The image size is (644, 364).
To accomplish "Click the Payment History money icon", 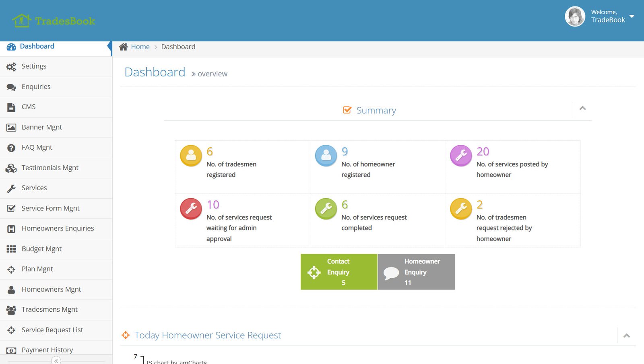I will click(11, 350).
